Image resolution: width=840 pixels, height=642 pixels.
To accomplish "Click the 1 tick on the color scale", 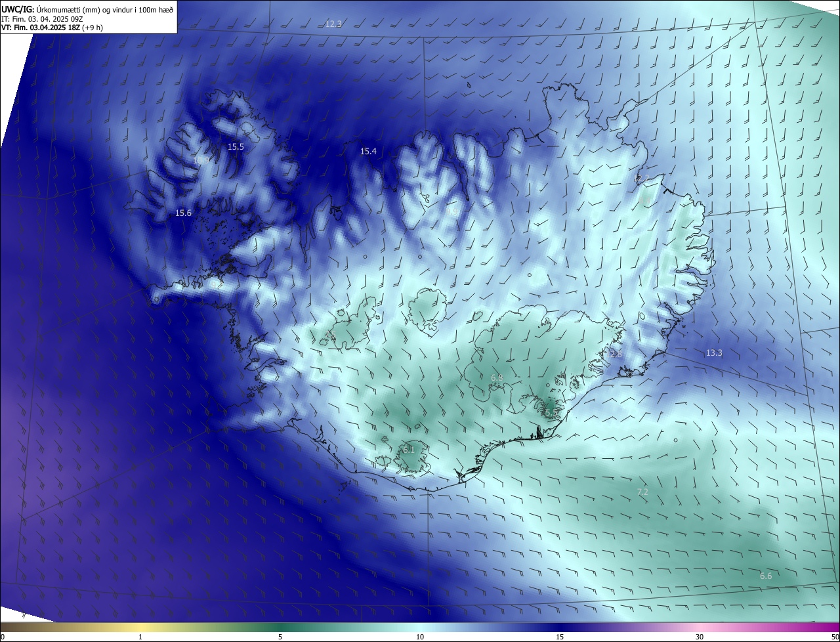I will click(140, 637).
